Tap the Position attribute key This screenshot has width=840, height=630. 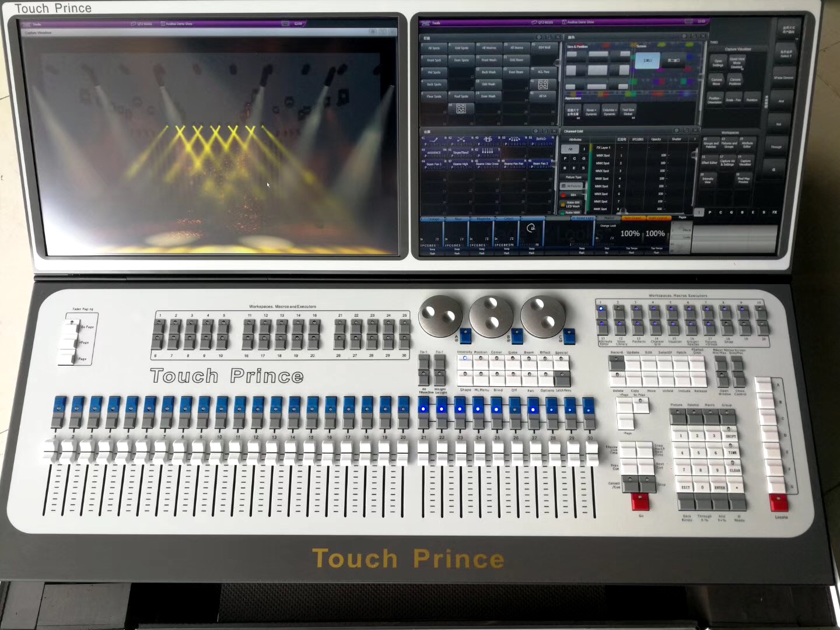[x=481, y=362]
